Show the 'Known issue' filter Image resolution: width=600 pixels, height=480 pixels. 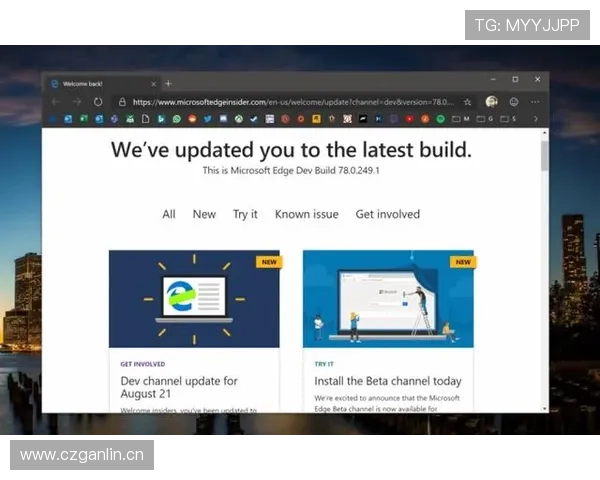coord(307,214)
